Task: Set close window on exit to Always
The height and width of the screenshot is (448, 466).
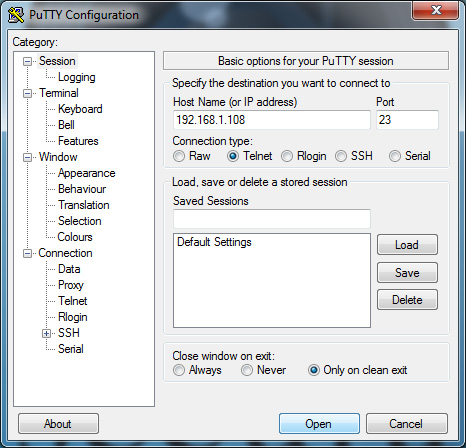Action: [179, 370]
